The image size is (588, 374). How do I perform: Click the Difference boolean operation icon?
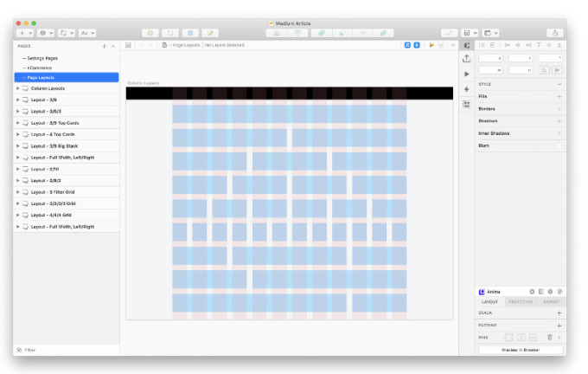pyautogui.click(x=383, y=33)
